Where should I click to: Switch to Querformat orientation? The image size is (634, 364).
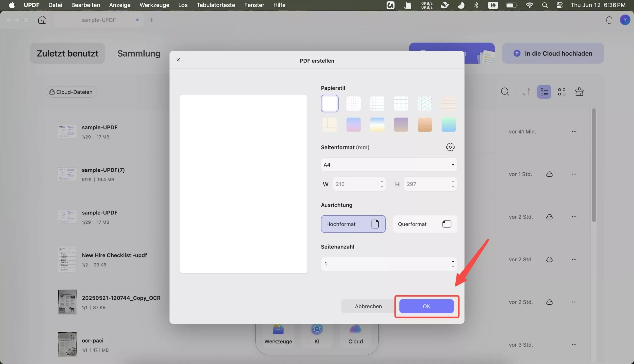coord(424,224)
